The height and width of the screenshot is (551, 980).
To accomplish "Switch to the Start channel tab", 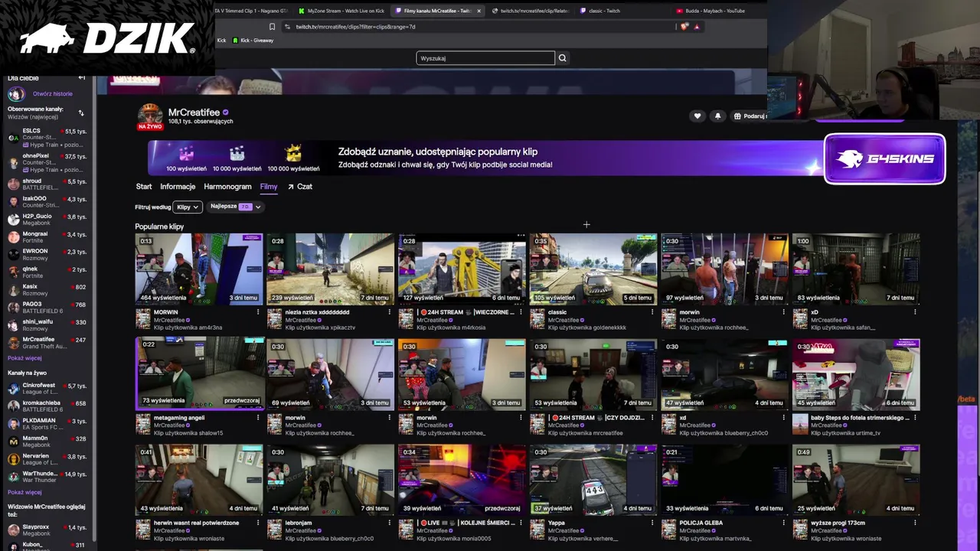I will pos(144,187).
